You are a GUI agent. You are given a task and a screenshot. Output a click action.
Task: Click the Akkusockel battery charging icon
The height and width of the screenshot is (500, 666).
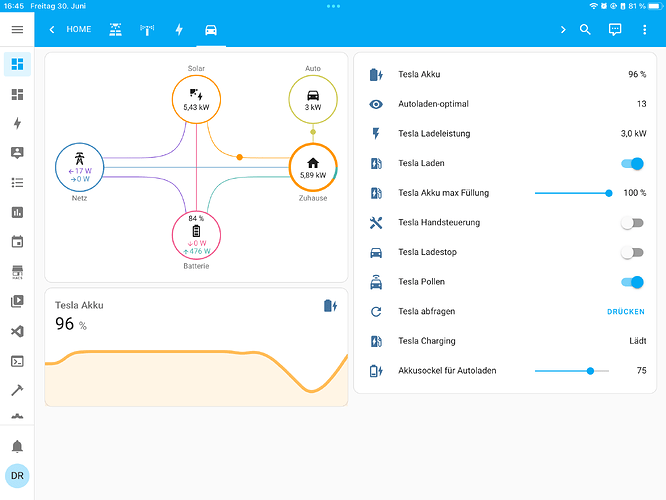pos(376,371)
